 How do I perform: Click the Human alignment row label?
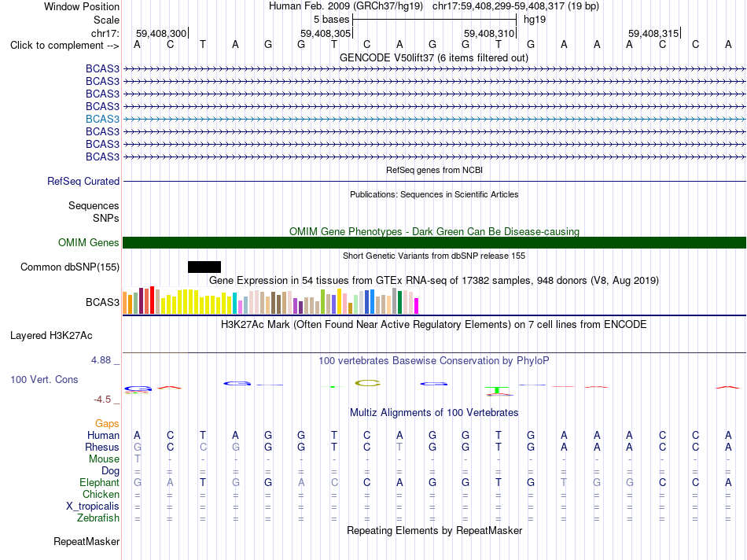103,435
